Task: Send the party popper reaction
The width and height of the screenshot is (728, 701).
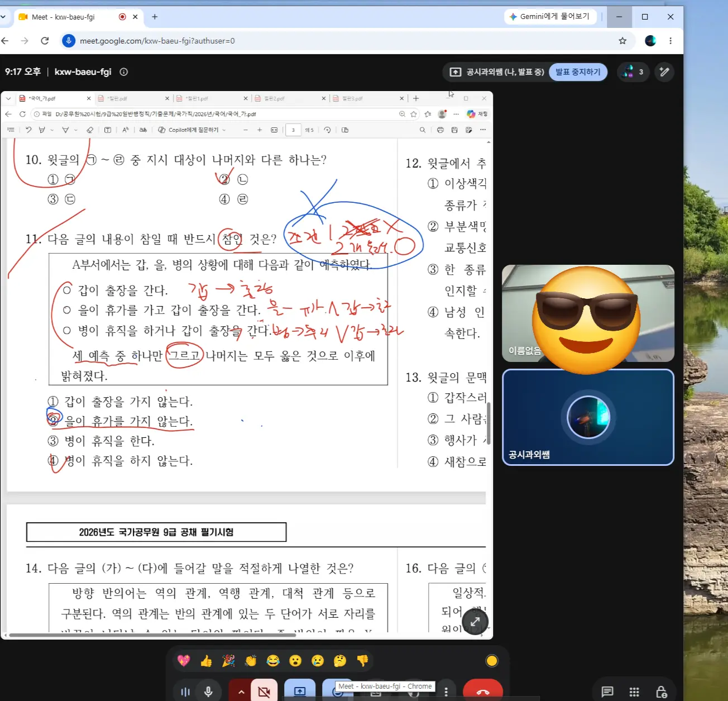Action: (228, 661)
